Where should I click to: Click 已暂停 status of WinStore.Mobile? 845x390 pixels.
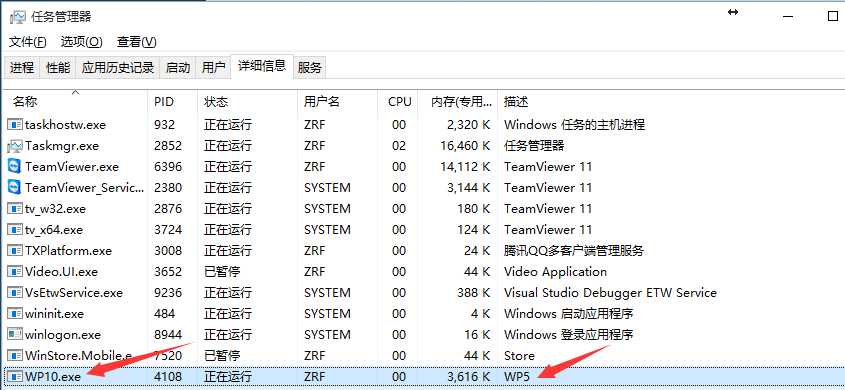pyautogui.click(x=222, y=356)
